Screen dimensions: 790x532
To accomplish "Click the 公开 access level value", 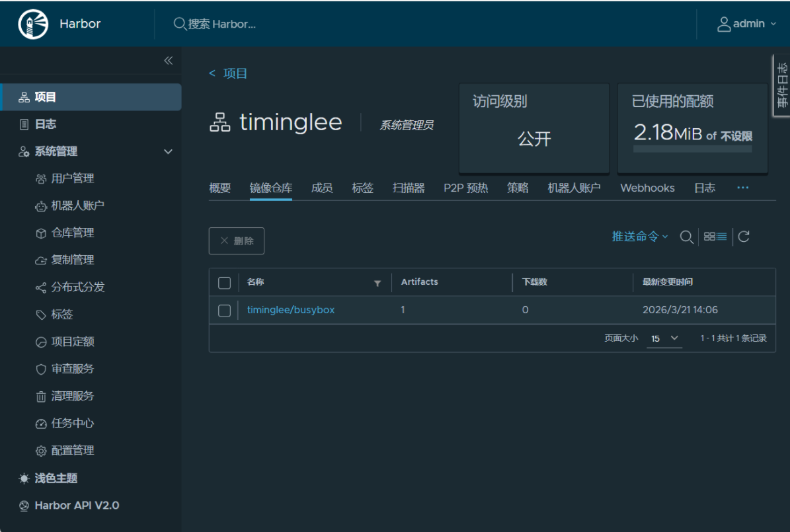I will 534,139.
